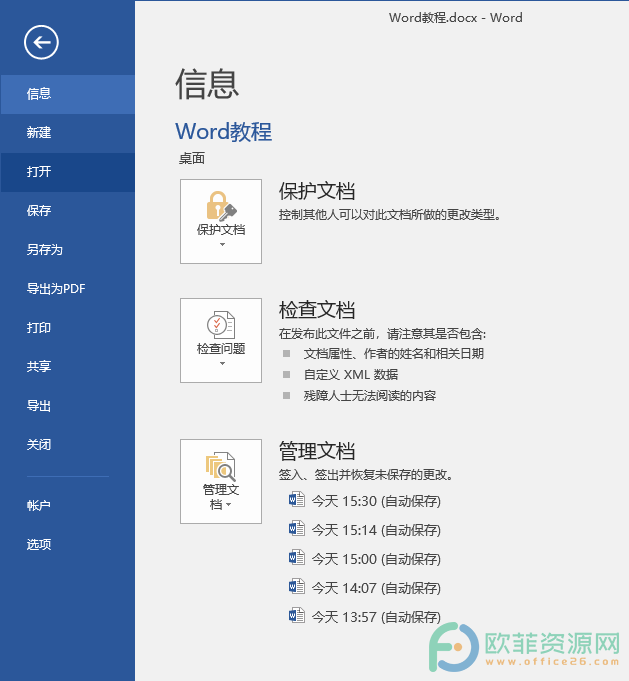Click the Word file icon beside 15:00
629x681 pixels.
coord(297,558)
